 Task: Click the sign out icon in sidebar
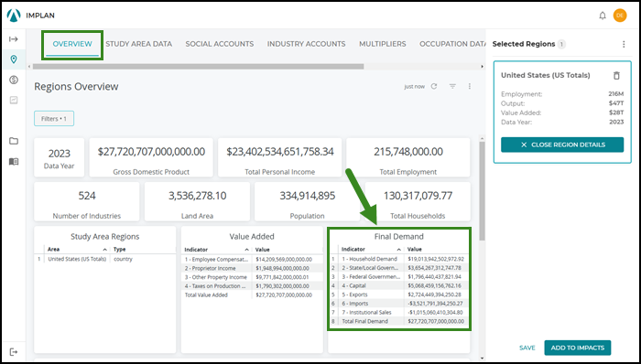tap(14, 352)
